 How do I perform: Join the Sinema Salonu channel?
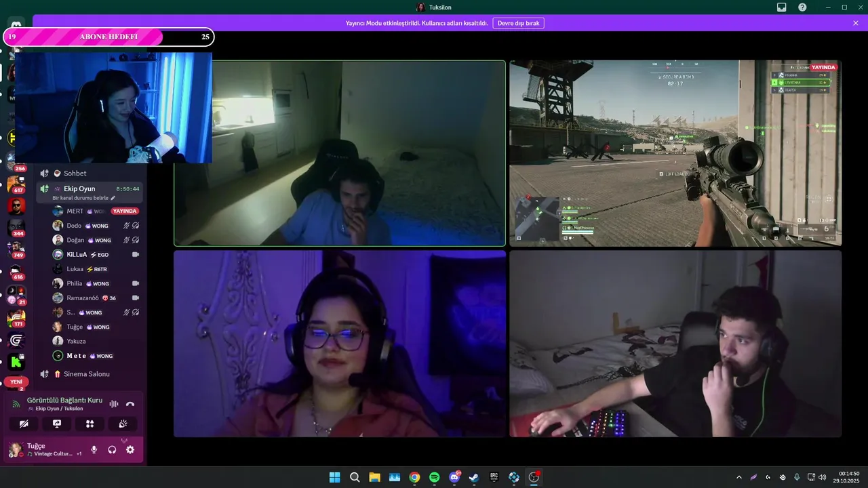click(x=91, y=374)
